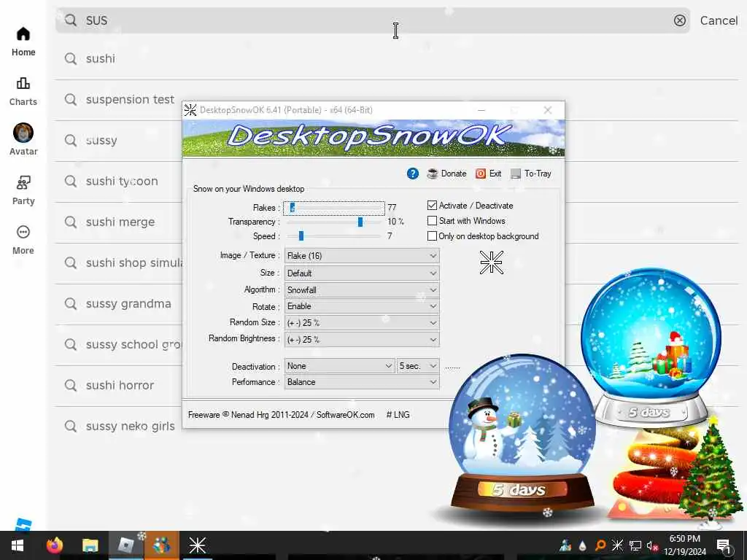Adjust the Speed slider
This screenshot has height=560, width=747.
point(334,236)
